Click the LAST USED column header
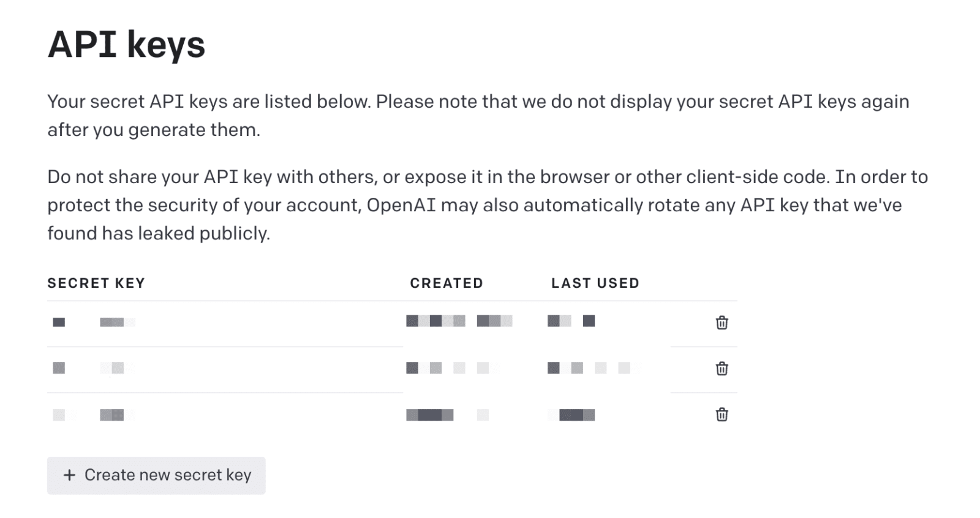This screenshot has width=980, height=518. pos(595,283)
